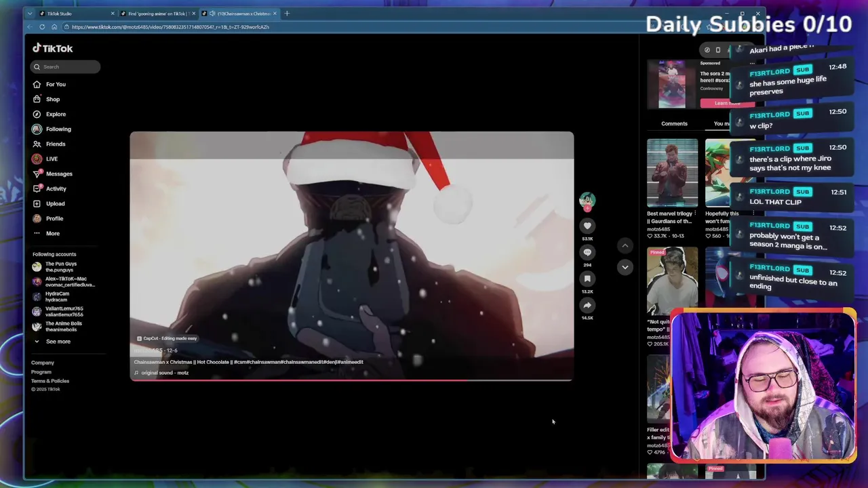Click the 'LOL THAT CLIP' chat message
The height and width of the screenshot is (488, 868).
point(775,202)
